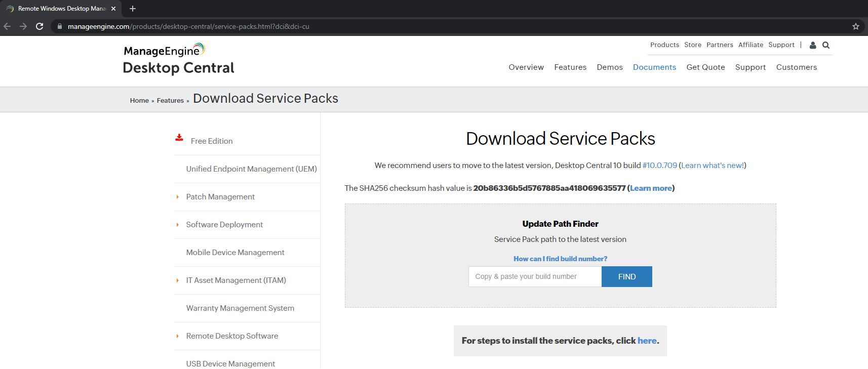
Task: Open the Support item in main navigation
Action: pyautogui.click(x=751, y=67)
